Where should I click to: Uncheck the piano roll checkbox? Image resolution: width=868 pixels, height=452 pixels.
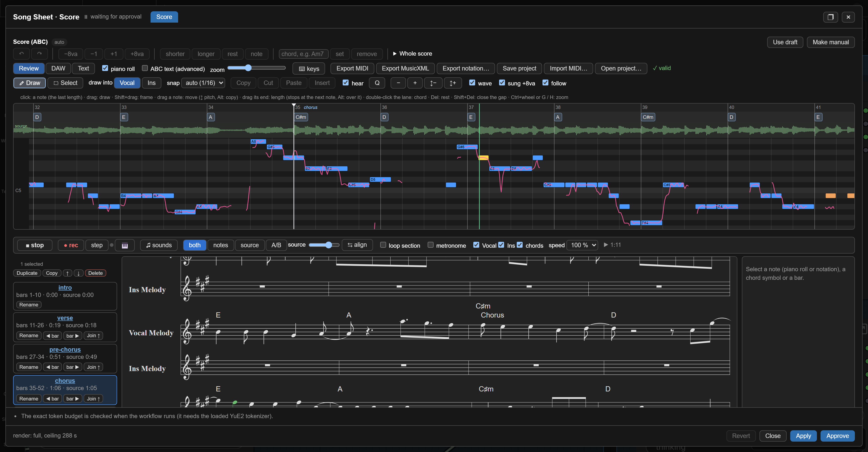(105, 68)
